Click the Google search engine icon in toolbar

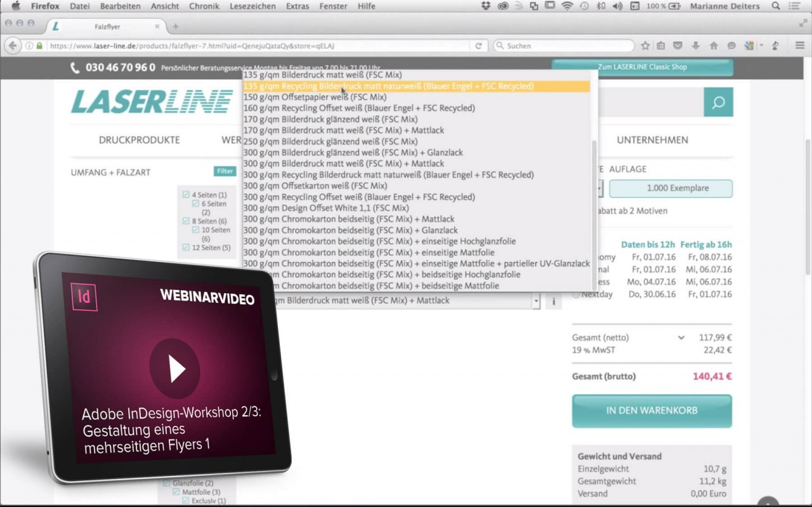point(749,46)
